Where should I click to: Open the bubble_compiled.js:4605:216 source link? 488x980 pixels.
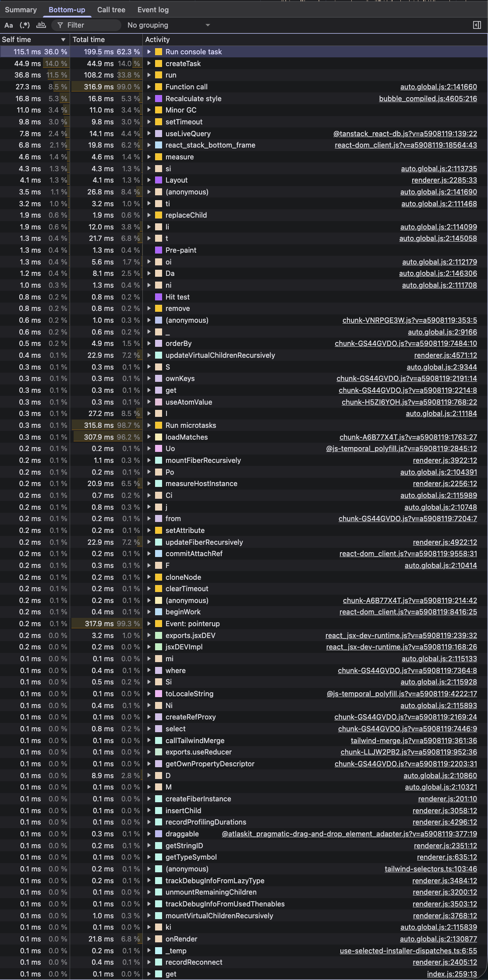[428, 99]
